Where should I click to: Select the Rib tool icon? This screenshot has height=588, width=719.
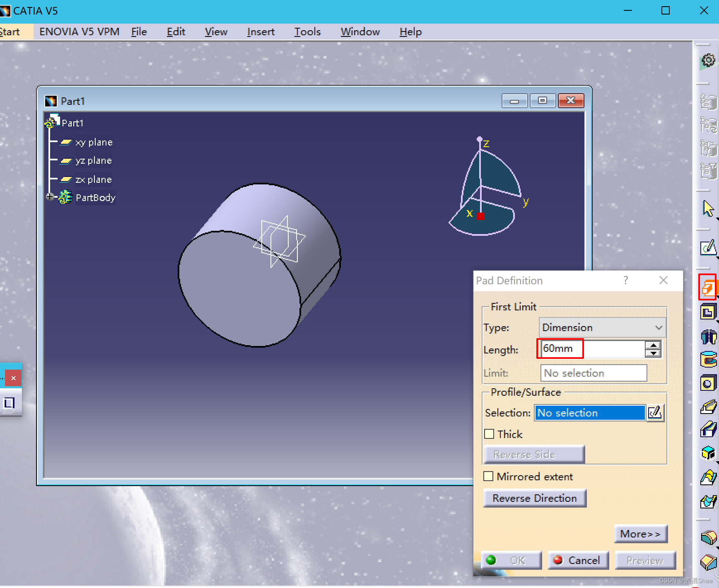coord(708,407)
